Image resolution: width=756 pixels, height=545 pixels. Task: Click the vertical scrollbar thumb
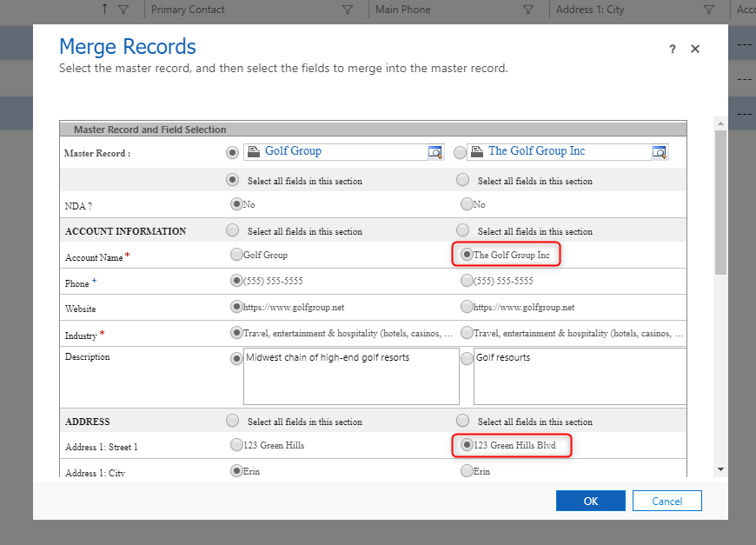point(720,202)
